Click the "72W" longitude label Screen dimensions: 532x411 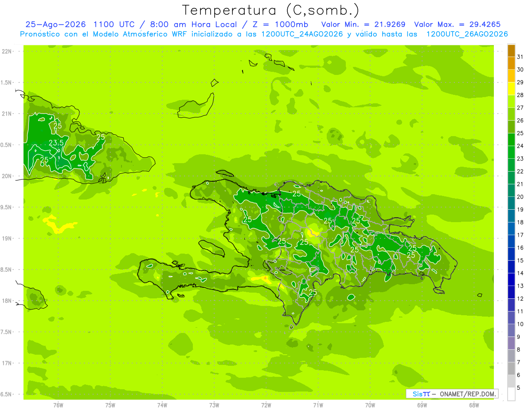(266, 405)
